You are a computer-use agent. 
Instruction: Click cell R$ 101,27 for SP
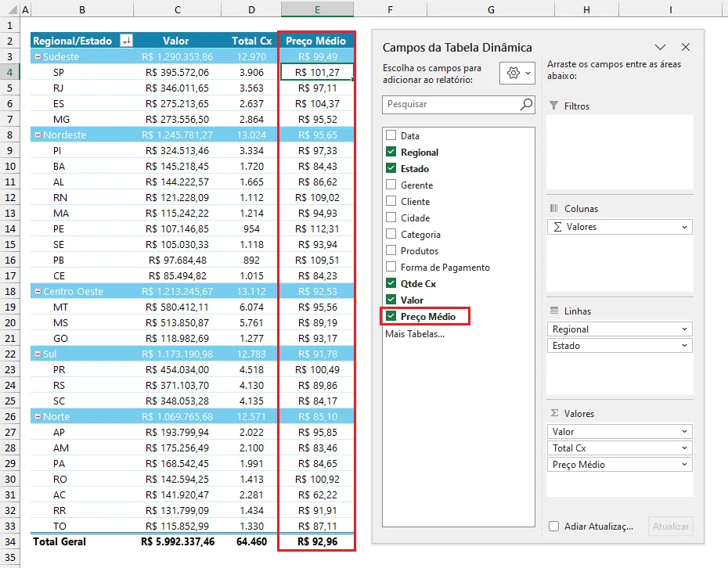click(317, 73)
